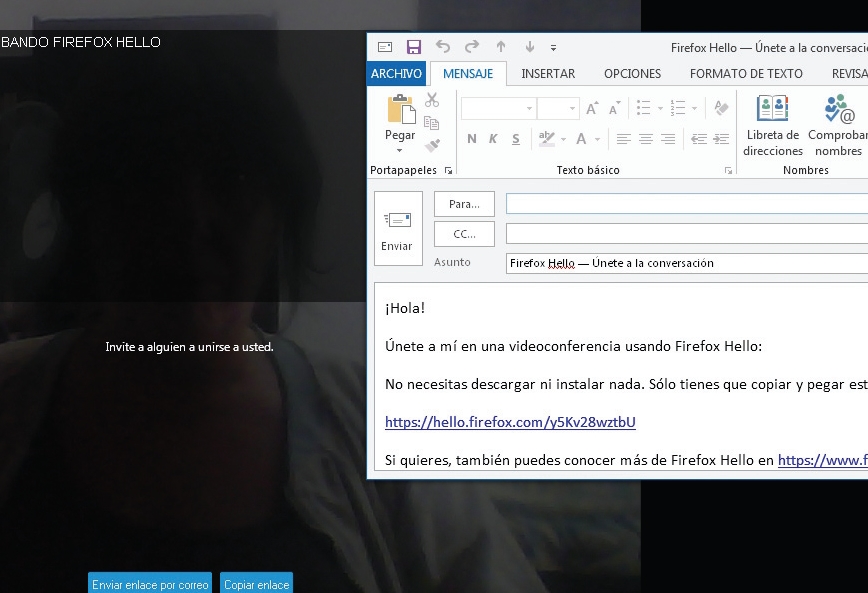868x593 pixels.
Task: Expand the bullet list style arrow
Action: pyautogui.click(x=660, y=109)
